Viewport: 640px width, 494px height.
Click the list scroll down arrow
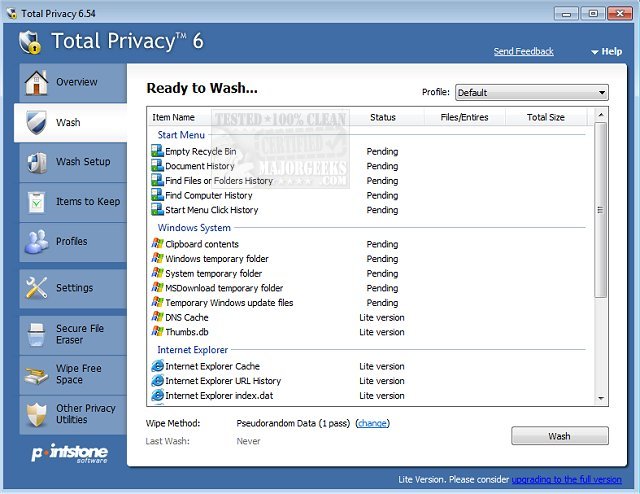click(x=601, y=398)
